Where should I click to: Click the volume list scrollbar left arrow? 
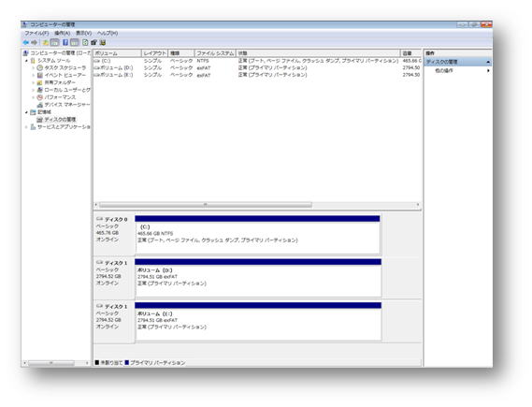pos(96,205)
